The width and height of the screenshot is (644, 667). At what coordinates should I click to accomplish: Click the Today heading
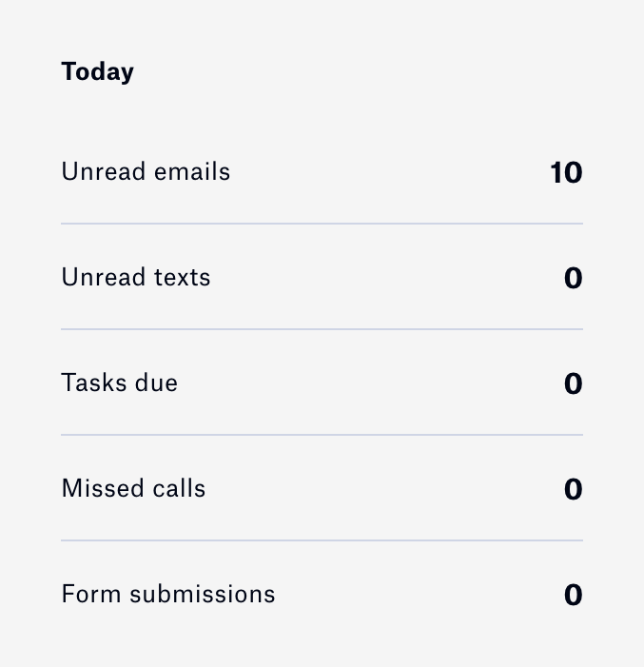[x=97, y=72]
